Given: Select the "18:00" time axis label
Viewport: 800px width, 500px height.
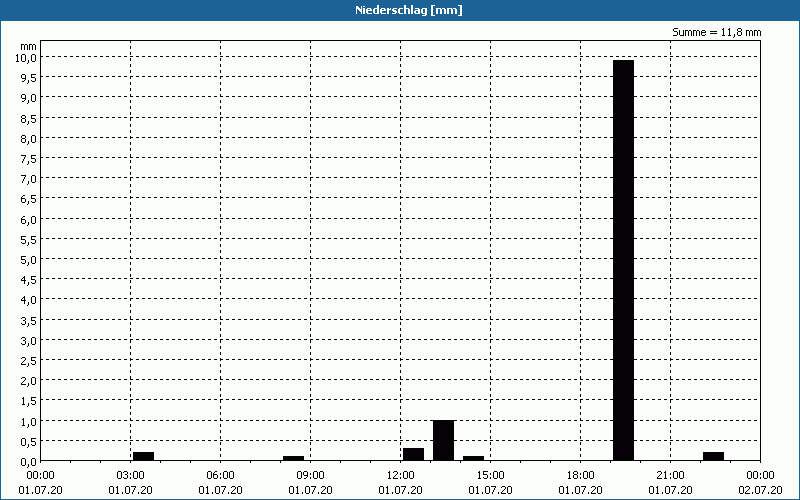Looking at the screenshot, I should coord(581,476).
